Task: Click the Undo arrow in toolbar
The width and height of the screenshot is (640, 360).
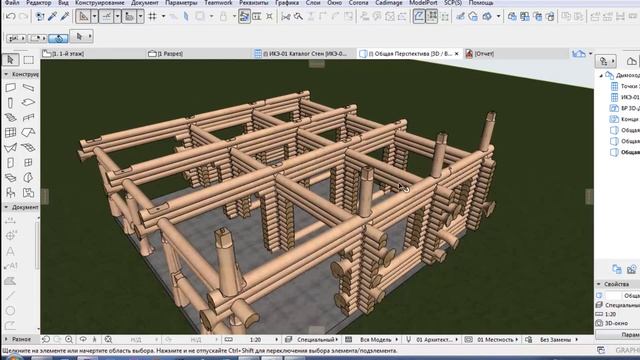Action: point(11,17)
